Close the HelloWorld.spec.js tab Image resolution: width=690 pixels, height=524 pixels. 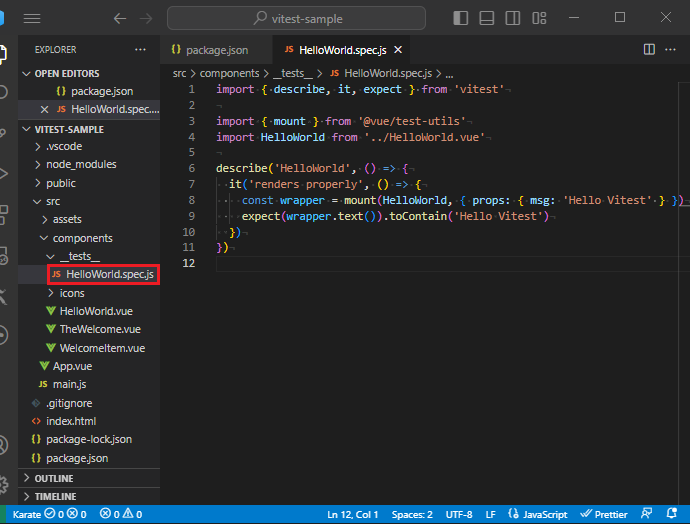tap(398, 50)
